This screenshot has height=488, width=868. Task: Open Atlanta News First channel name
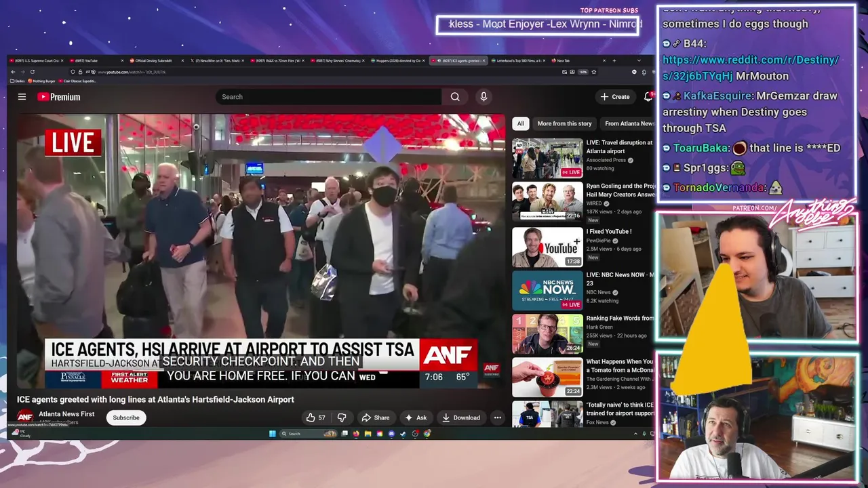(x=66, y=414)
